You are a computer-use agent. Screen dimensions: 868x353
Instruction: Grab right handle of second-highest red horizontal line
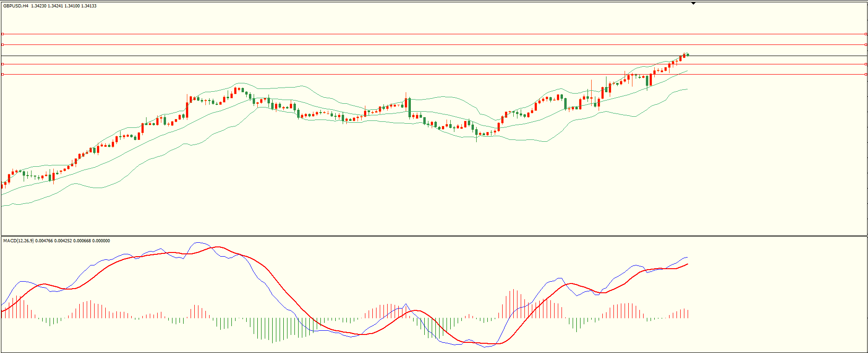[x=866, y=44]
